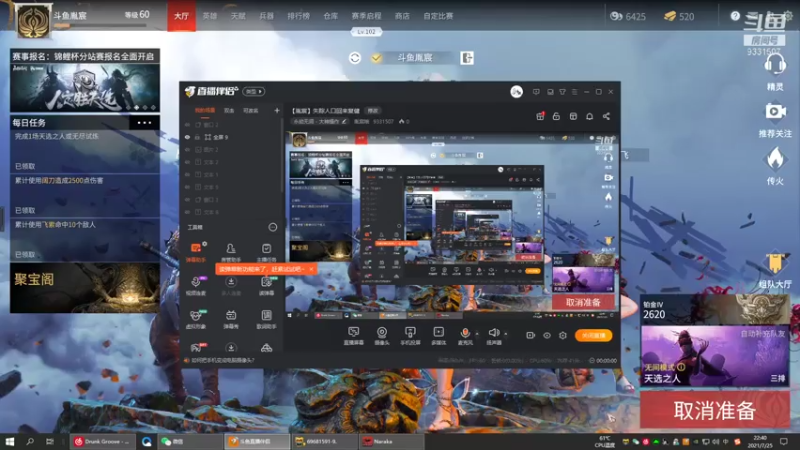
Task: Switch to the 兵器 tab in game
Action: (267, 16)
